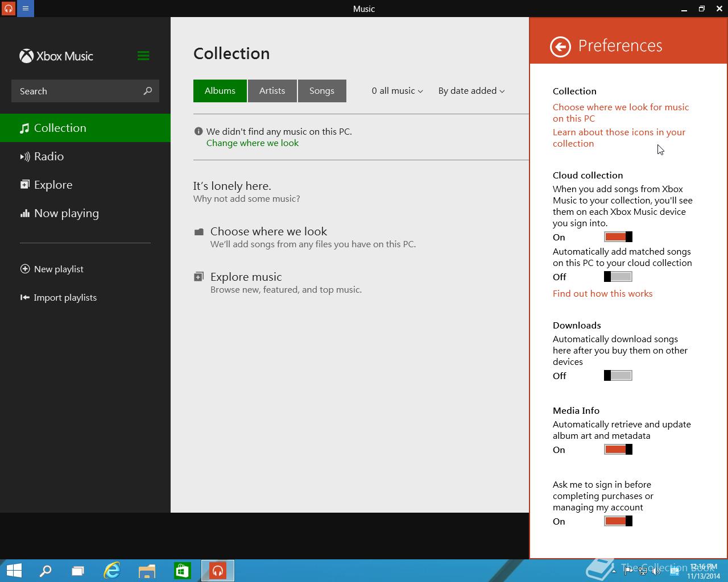Click the New playlist plus icon
This screenshot has height=582, width=728.
point(25,269)
